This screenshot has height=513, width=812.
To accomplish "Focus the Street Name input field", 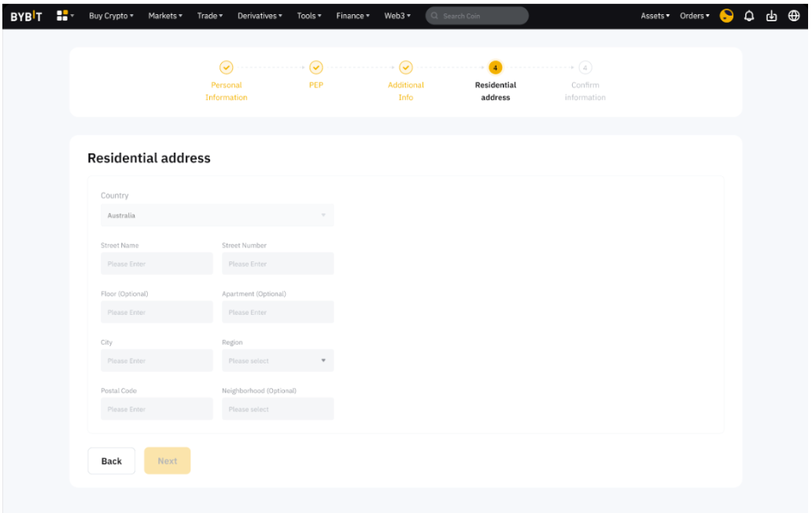I will 157,264.
